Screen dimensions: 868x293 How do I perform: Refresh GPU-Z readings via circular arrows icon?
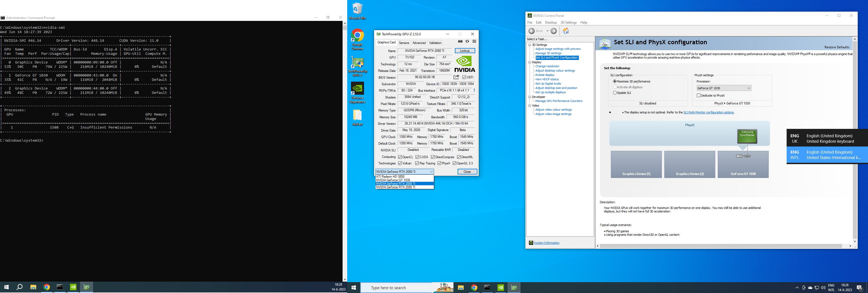[467, 42]
